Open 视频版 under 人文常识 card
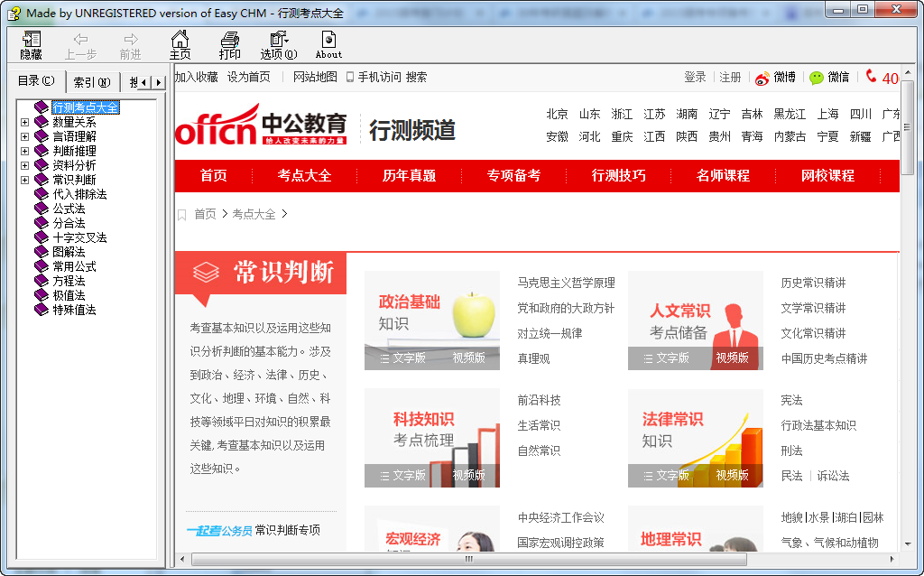Viewport: 924px width, 576px height. pyautogui.click(x=732, y=358)
